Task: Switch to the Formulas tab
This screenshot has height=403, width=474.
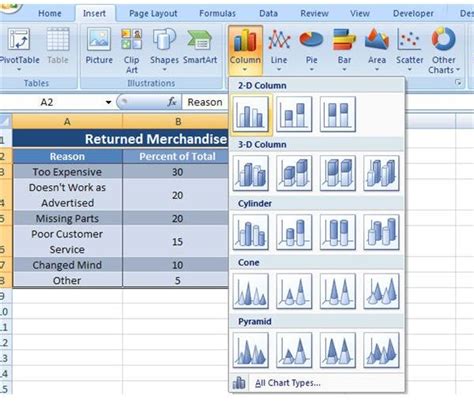Action: [x=217, y=13]
